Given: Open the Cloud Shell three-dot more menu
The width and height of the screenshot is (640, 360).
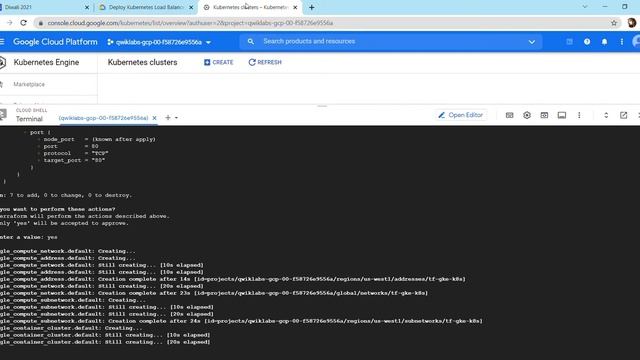Looking at the screenshot, I should point(579,115).
